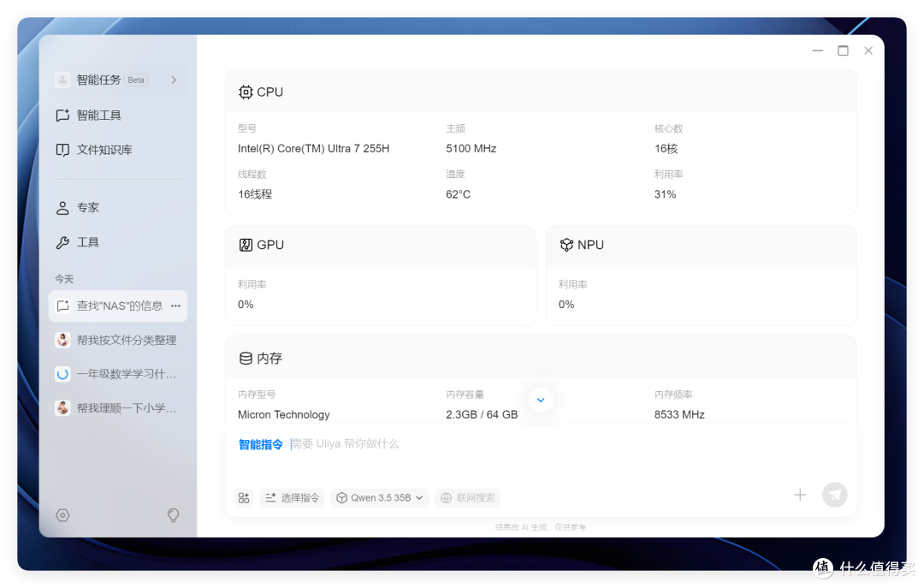Viewport: 924px width, 588px height.
Task: Click the avatar of 帮我理顺一下小学 chat
Action: (62, 408)
